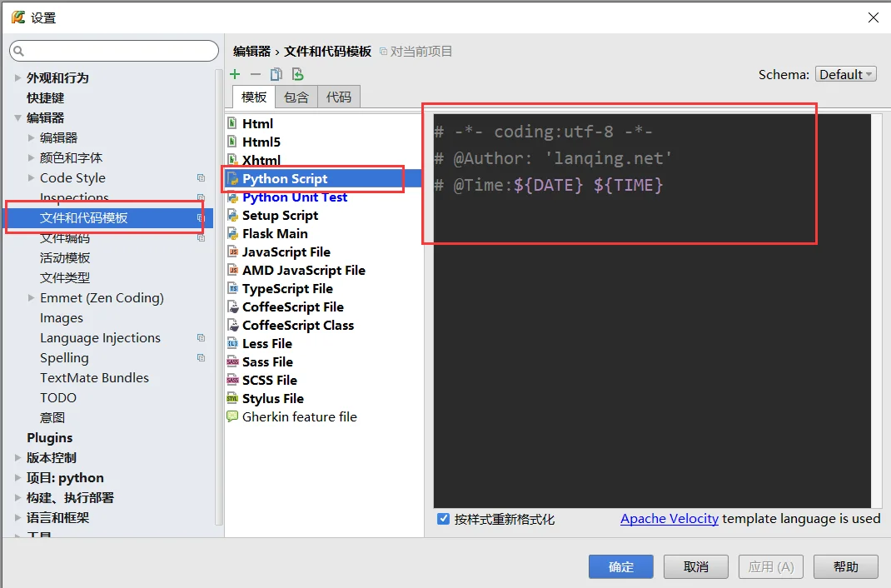Click the Gherkin feature file speech-bubble icon

(x=232, y=416)
